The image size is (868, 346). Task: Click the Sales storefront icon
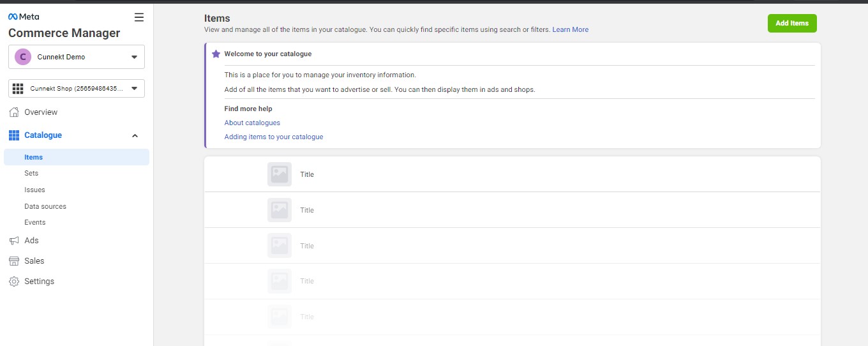(x=14, y=261)
